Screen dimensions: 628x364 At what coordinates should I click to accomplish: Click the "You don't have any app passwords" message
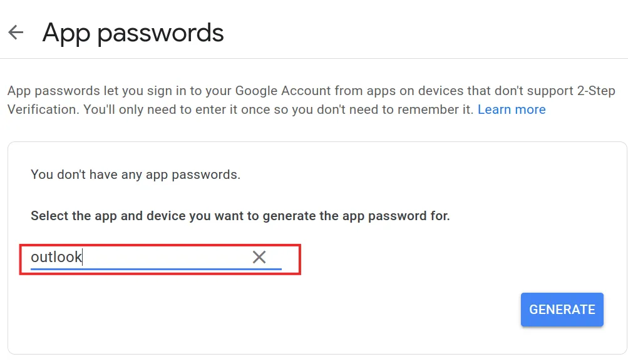point(135,174)
